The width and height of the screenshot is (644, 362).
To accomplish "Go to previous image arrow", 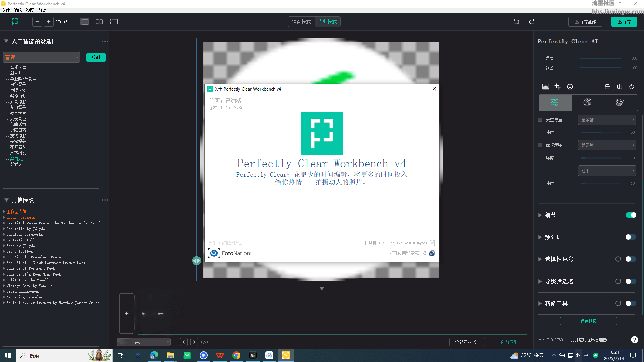I will click(184, 342).
